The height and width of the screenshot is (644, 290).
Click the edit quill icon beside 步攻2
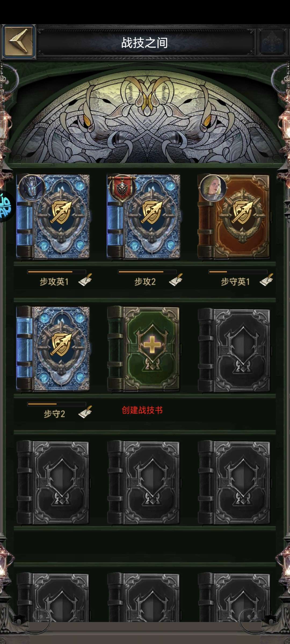point(176,280)
